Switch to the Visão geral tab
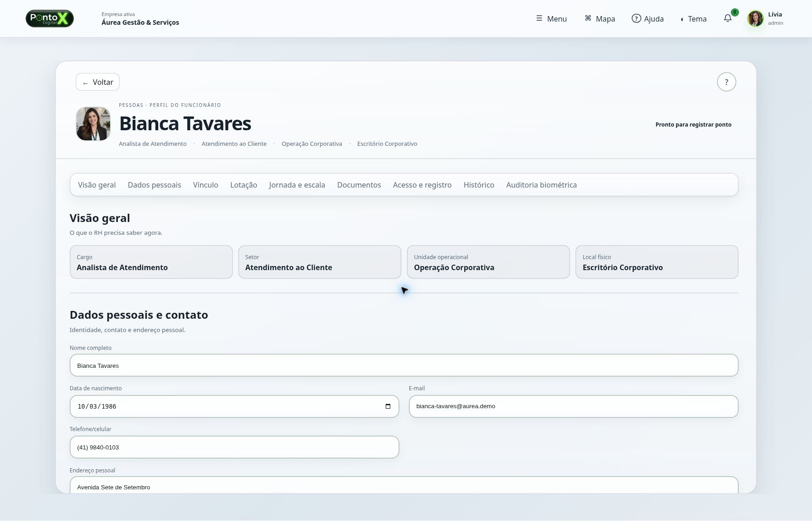The width and height of the screenshot is (812, 521). tap(97, 185)
